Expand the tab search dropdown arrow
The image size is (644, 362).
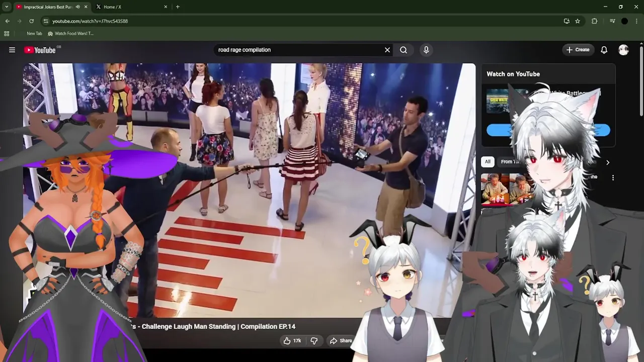[x=7, y=7]
